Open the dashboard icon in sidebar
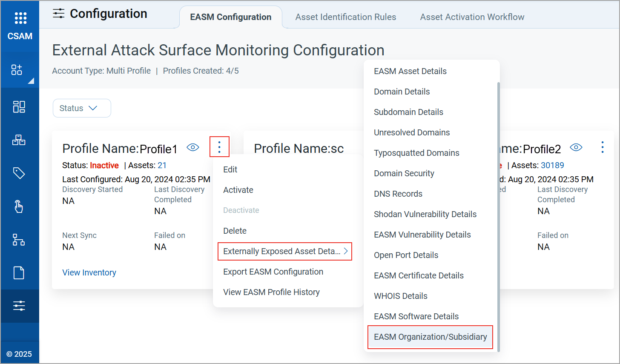The image size is (620, 364). pos(19,106)
